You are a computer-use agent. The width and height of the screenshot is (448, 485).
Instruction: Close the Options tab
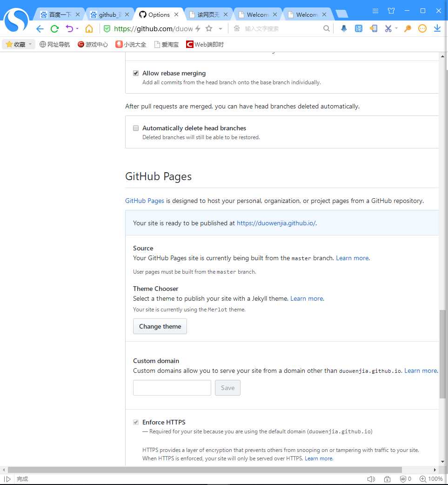[x=176, y=14]
